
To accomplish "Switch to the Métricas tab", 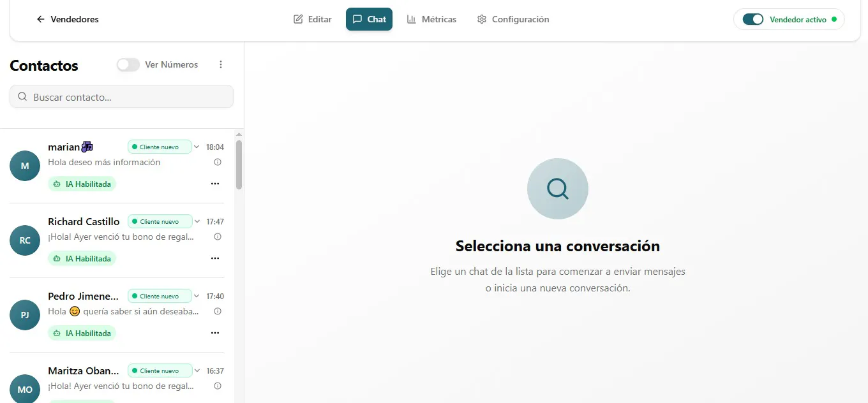I will [431, 19].
